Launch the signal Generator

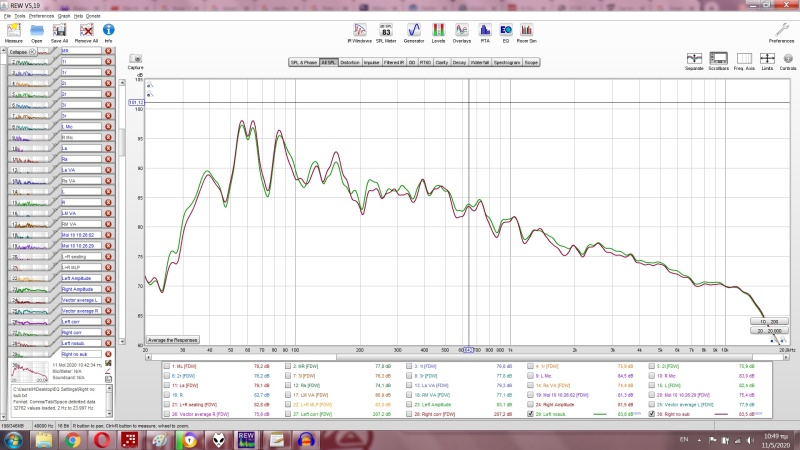pos(412,32)
